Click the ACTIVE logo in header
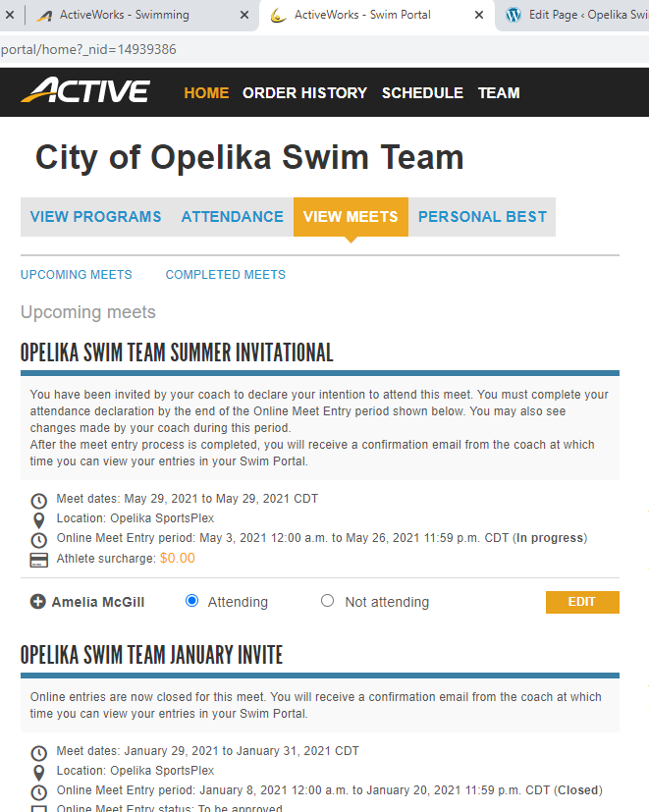 pos(85,92)
